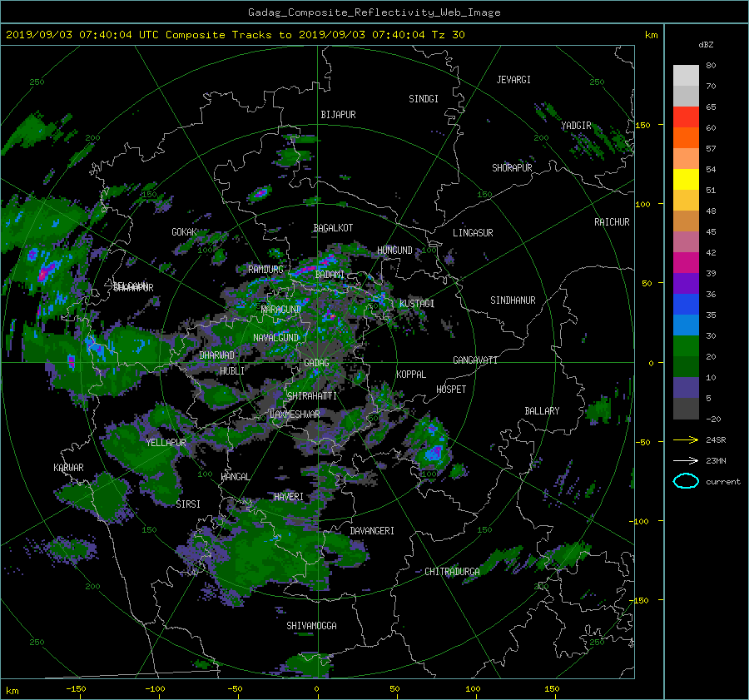This screenshot has height=700, width=749.
Task: Click the SHIVAMOGGA label
Action: (311, 625)
